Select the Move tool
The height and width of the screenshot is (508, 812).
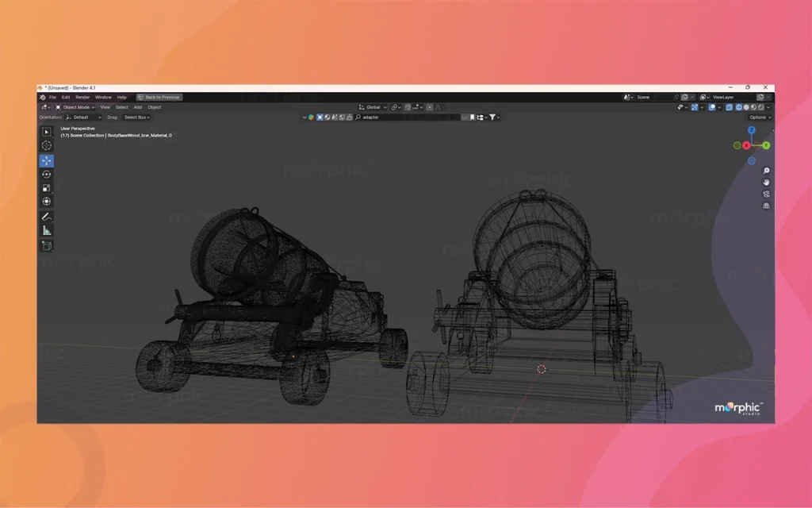pos(47,160)
